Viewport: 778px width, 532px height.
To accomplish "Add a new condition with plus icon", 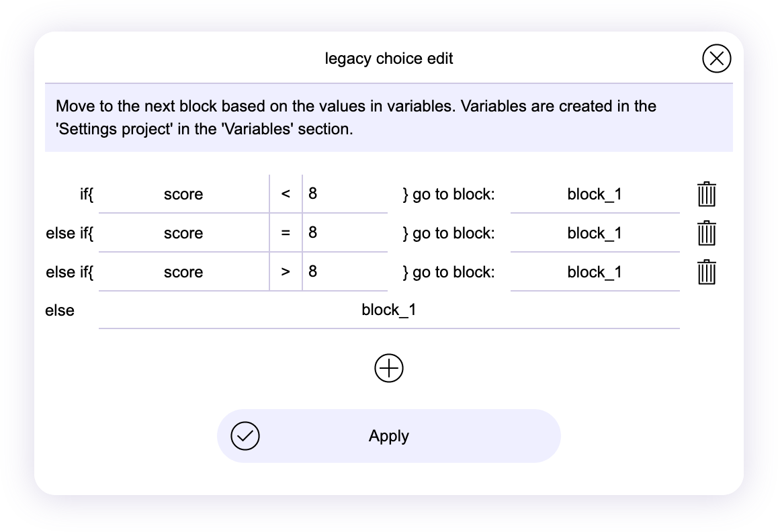I will [x=389, y=368].
